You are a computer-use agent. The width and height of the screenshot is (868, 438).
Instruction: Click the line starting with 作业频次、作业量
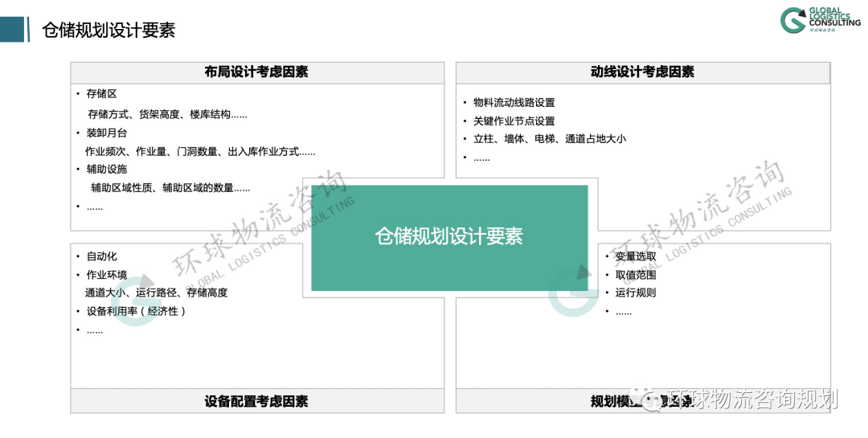pos(200,152)
